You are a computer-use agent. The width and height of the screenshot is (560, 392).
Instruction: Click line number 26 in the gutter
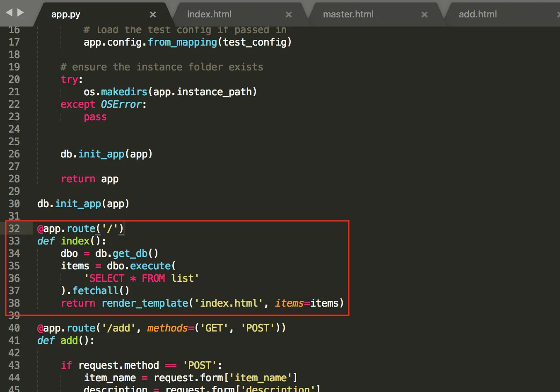(14, 154)
